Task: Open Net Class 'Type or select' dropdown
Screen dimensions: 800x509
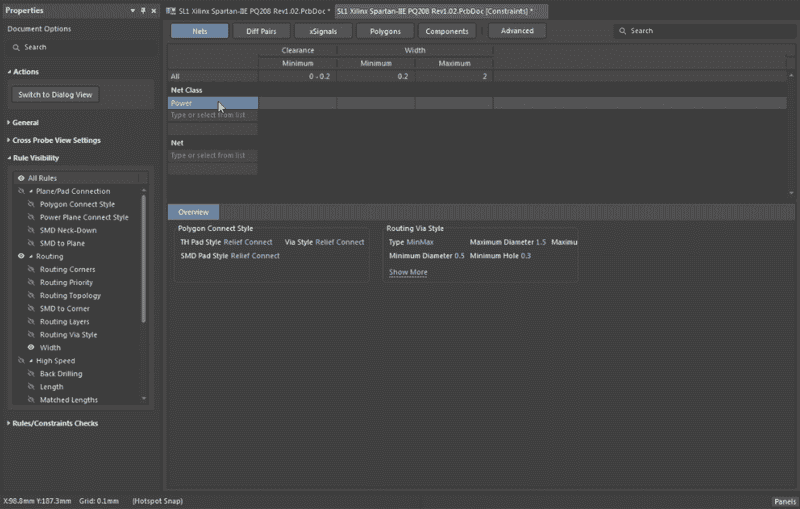Action: (213, 115)
